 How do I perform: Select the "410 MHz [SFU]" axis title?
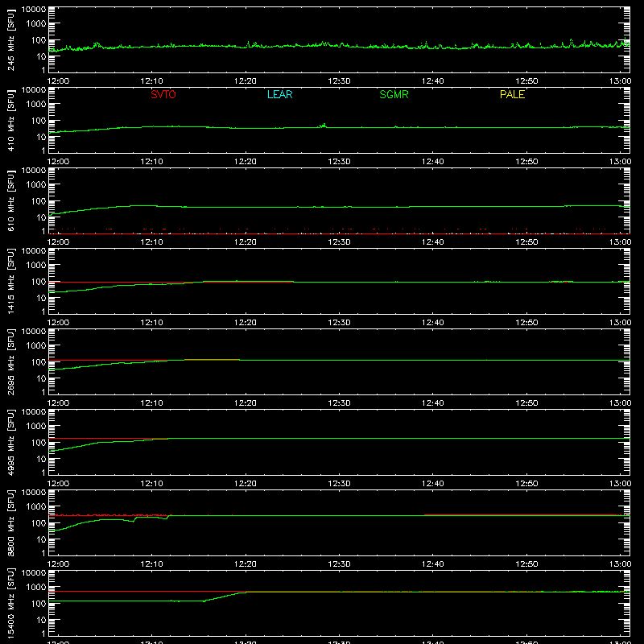click(x=10, y=120)
